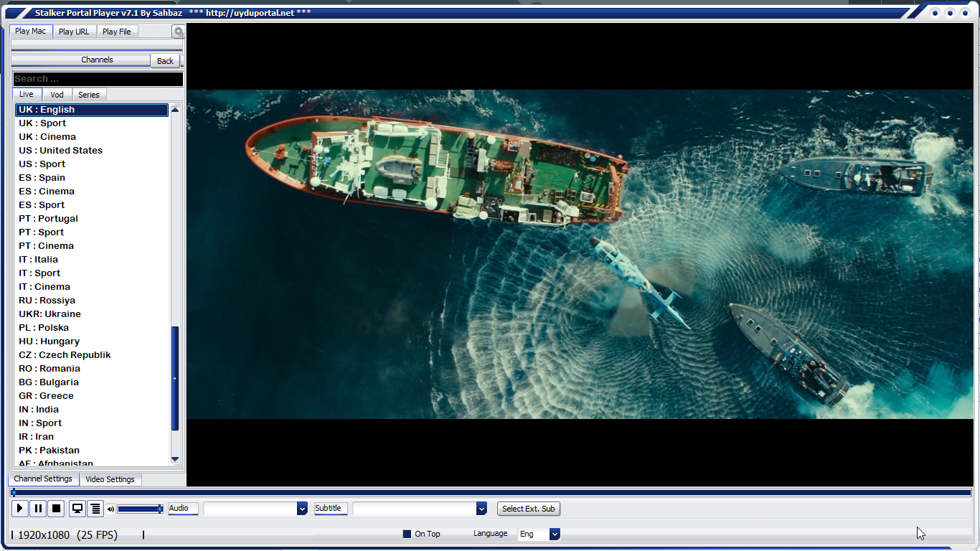Select the IT : Sport category
The height and width of the screenshot is (551, 980).
92,273
